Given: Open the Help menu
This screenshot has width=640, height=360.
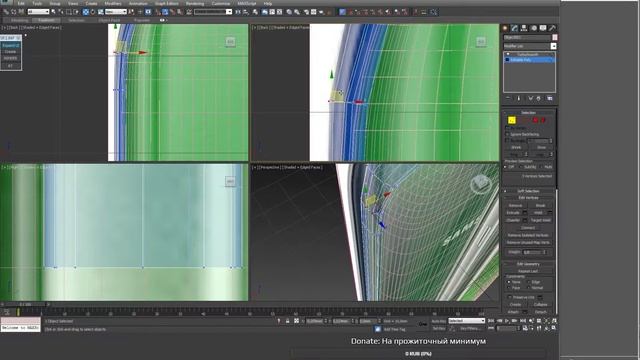Looking at the screenshot, I should pos(268,3).
